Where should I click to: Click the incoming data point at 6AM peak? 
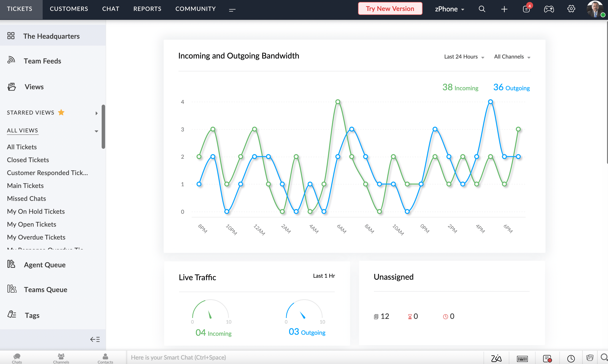point(338,102)
